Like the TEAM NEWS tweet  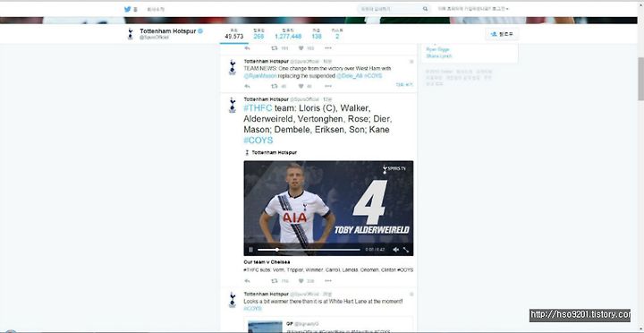(x=301, y=86)
